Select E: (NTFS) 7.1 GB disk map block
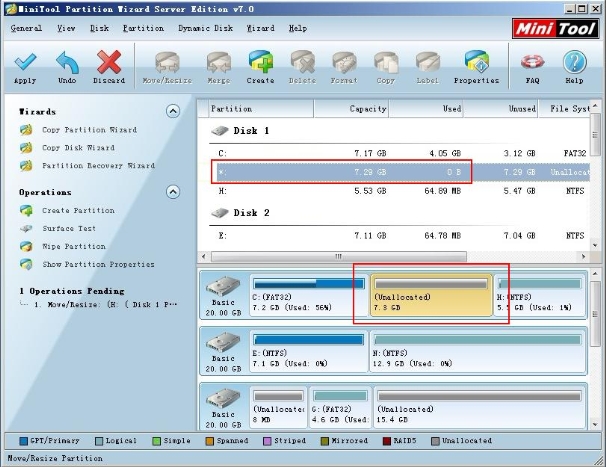Viewport: 606px width, 467px height. pos(309,351)
